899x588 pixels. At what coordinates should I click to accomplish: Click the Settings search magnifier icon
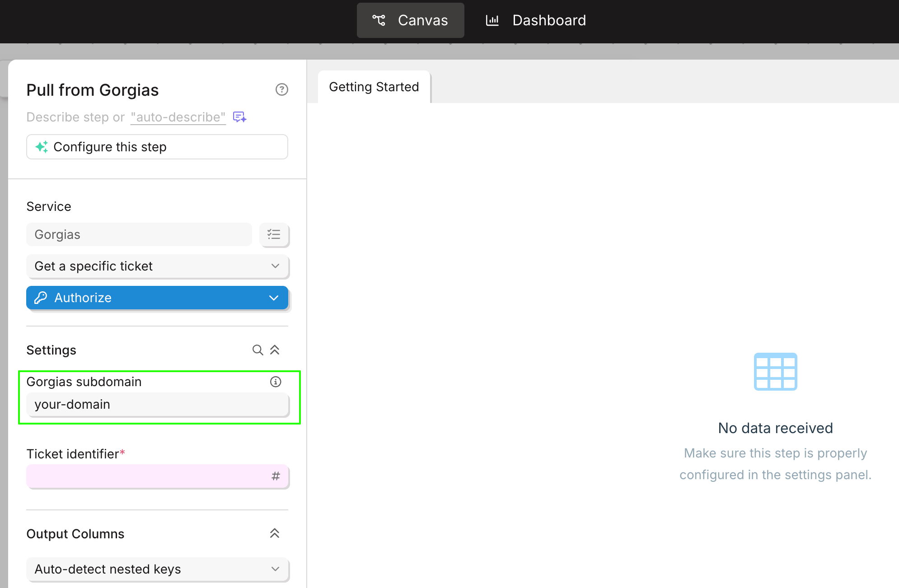tap(258, 350)
